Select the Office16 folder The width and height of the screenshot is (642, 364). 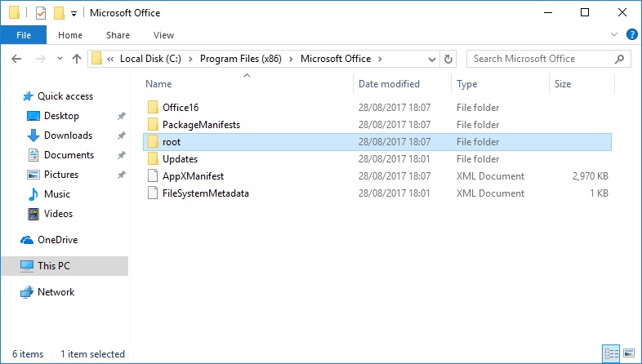pos(181,107)
